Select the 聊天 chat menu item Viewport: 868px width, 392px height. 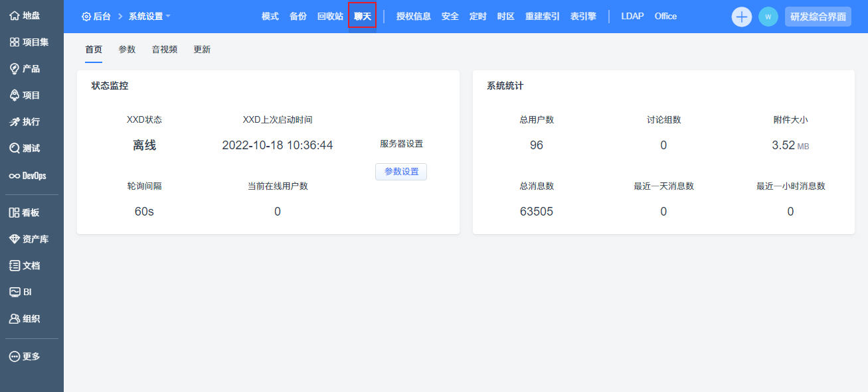click(x=363, y=17)
